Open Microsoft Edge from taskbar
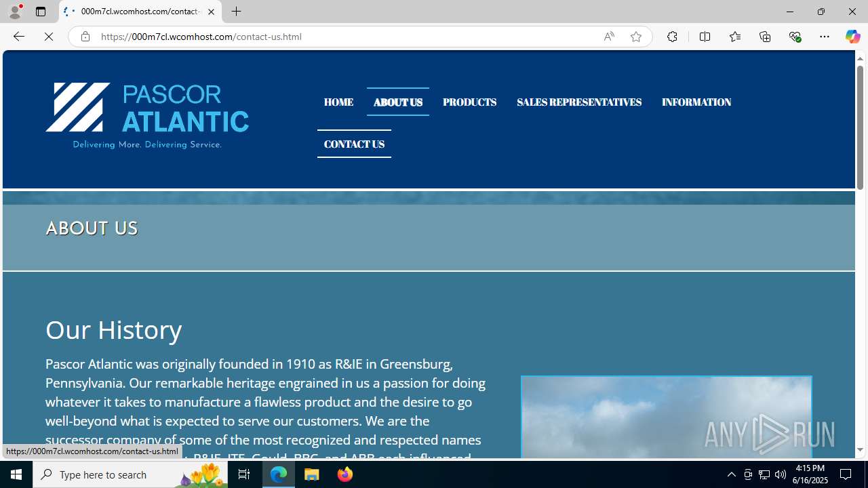Screen dimensions: 868x488 (279, 474)
